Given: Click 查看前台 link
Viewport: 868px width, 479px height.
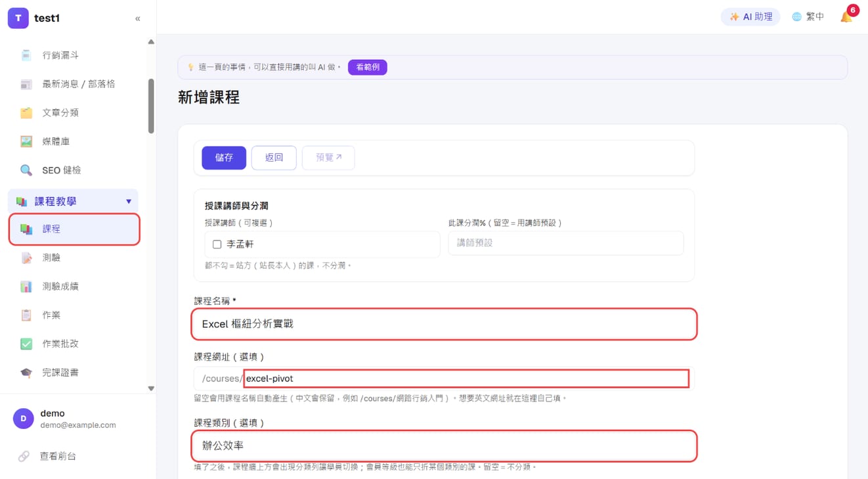Looking at the screenshot, I should tap(58, 456).
